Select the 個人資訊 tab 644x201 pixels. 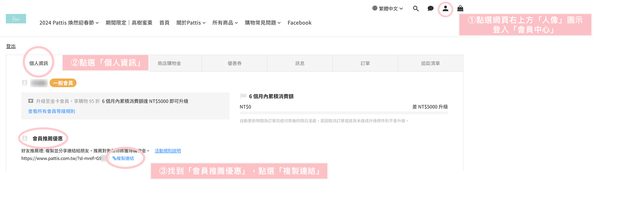point(39,63)
